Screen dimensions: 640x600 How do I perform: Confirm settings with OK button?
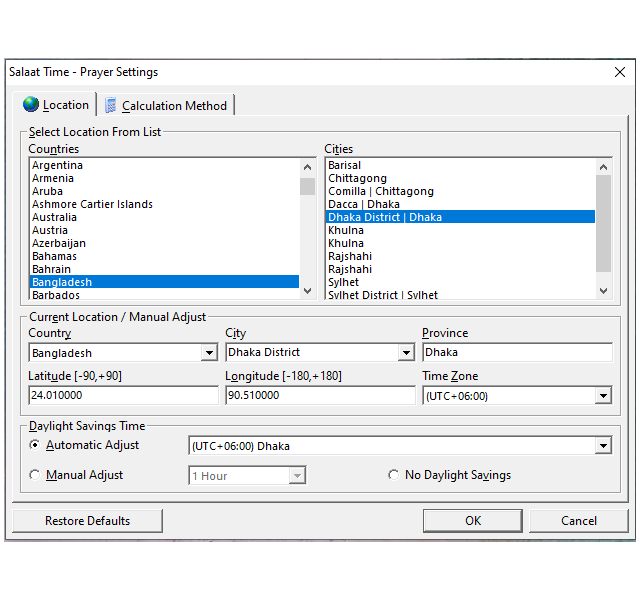473,521
